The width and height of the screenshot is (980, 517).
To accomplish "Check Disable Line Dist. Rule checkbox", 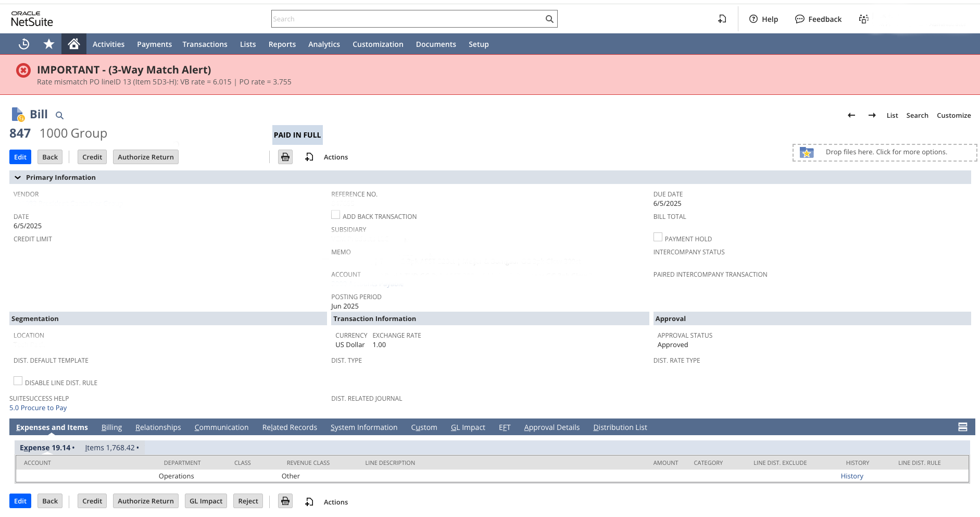I will [18, 381].
